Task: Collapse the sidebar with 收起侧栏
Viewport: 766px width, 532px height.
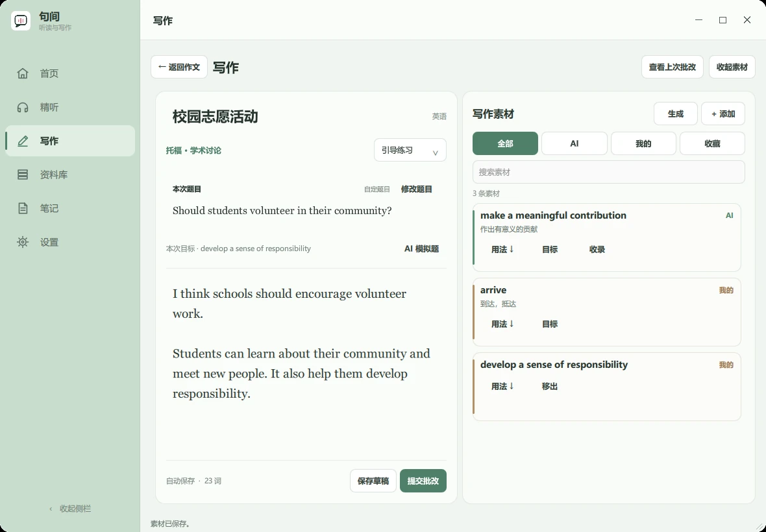Action: pos(70,509)
